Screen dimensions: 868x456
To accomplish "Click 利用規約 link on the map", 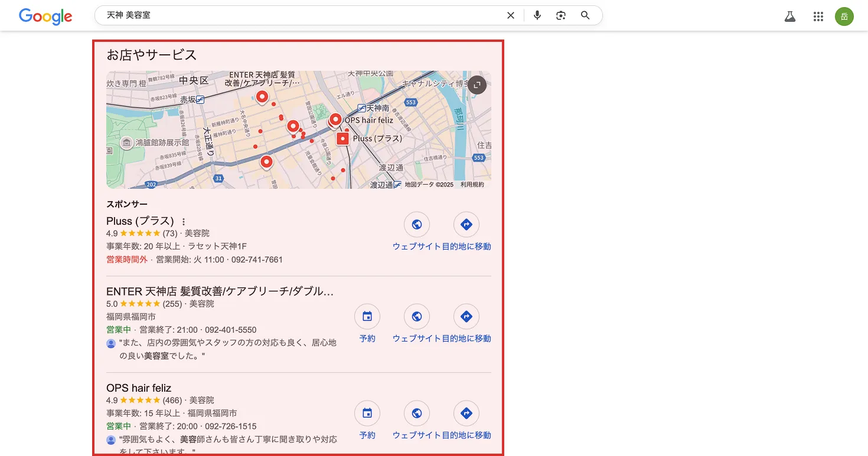I will pyautogui.click(x=472, y=185).
